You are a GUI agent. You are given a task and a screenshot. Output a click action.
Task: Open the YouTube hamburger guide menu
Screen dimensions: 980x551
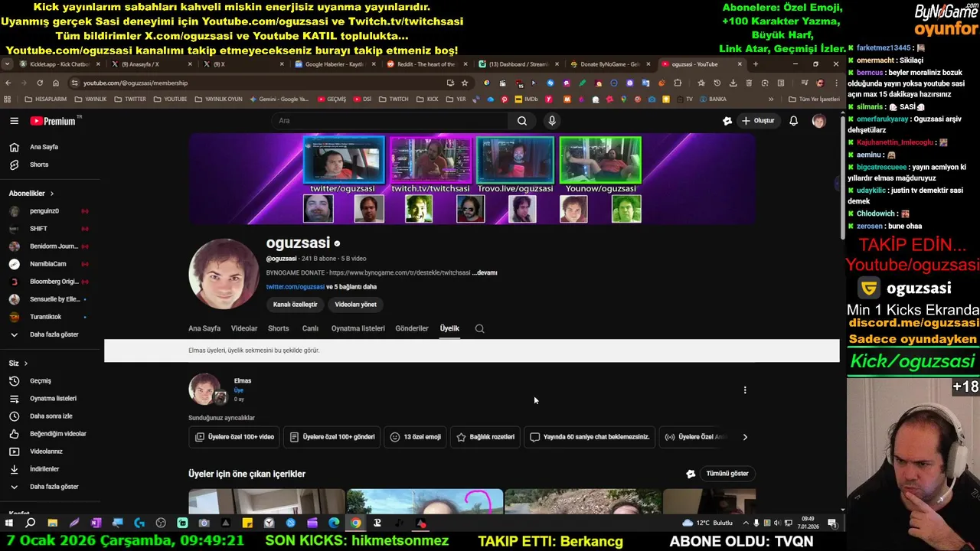point(14,121)
